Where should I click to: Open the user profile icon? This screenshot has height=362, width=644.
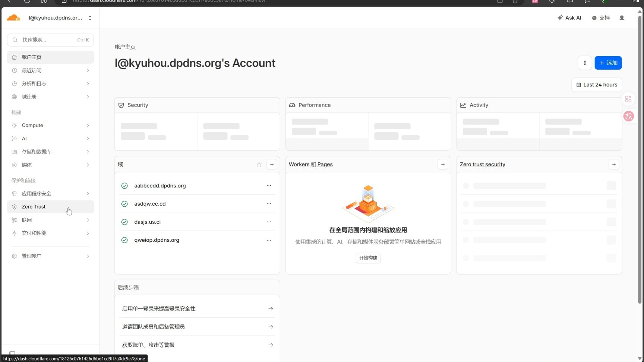point(622,18)
